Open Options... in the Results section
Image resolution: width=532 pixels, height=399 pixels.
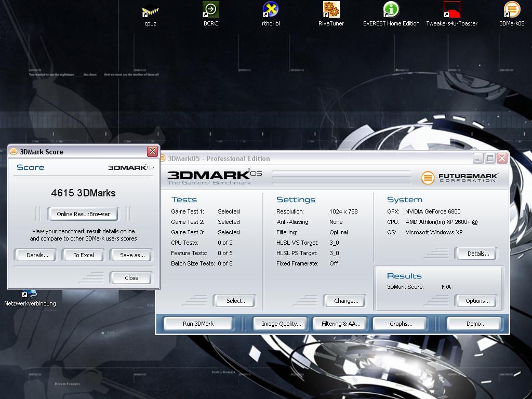[477, 301]
